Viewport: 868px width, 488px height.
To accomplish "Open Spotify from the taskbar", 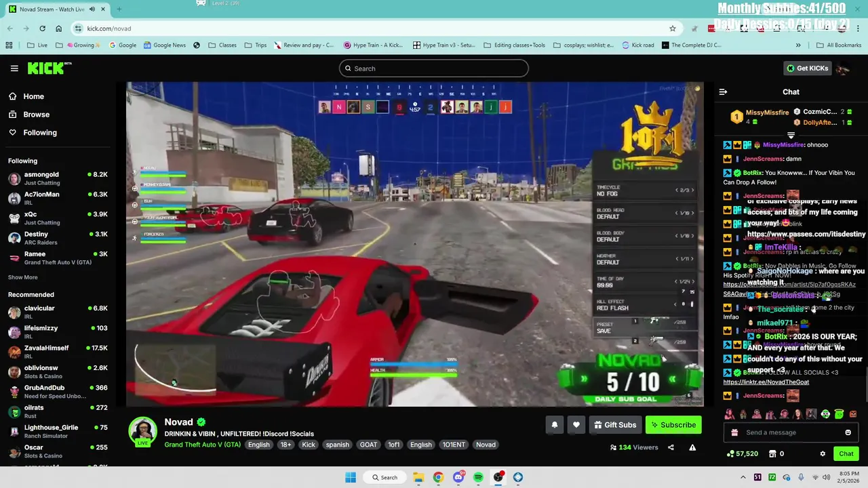I will click(x=478, y=477).
